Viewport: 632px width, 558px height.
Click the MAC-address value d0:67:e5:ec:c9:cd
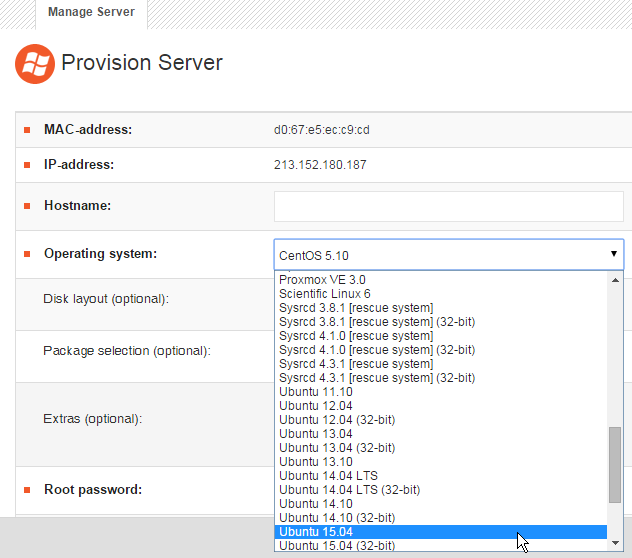322,130
